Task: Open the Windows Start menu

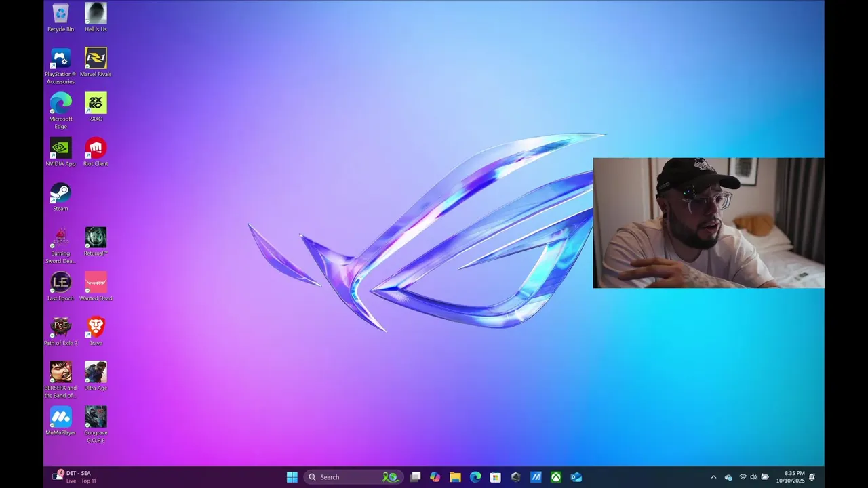Action: [292, 477]
